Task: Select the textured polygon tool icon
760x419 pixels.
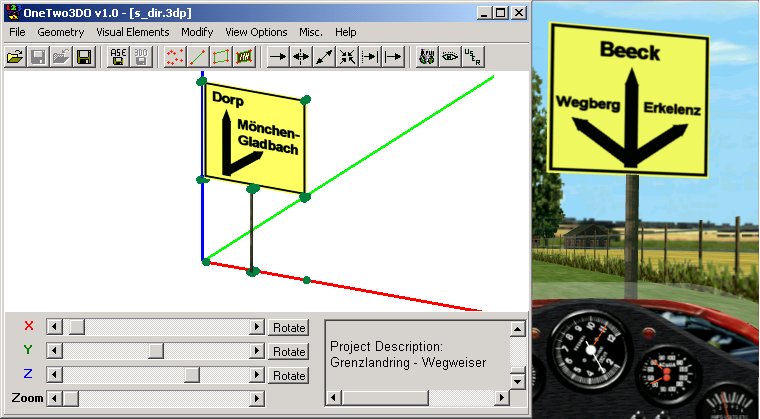Action: [x=244, y=57]
